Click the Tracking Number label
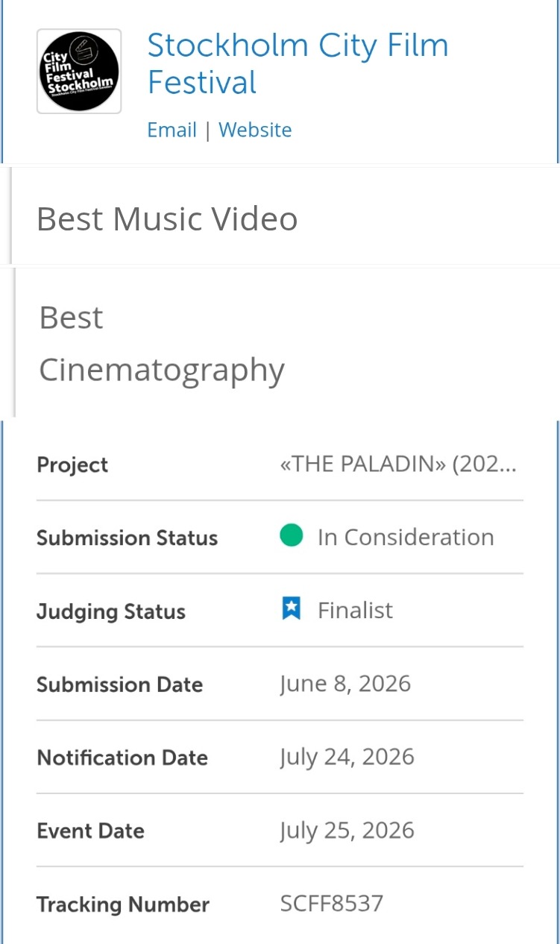560x944 pixels. click(x=123, y=904)
